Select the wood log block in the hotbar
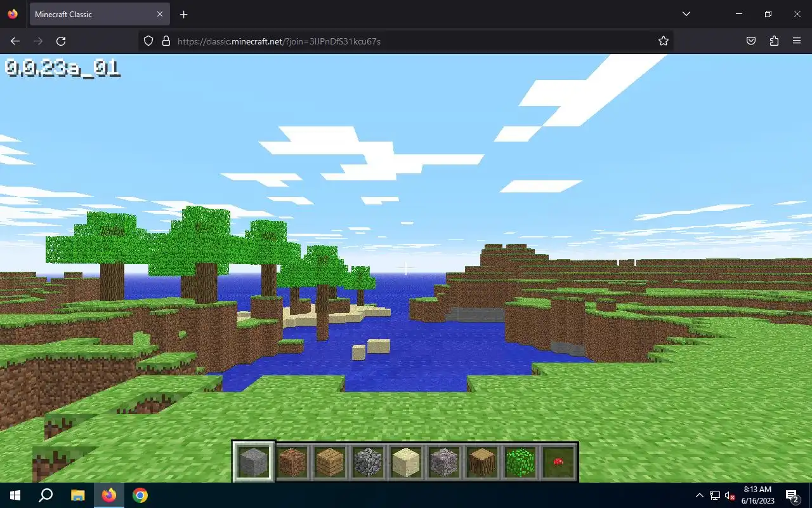 coord(482,462)
